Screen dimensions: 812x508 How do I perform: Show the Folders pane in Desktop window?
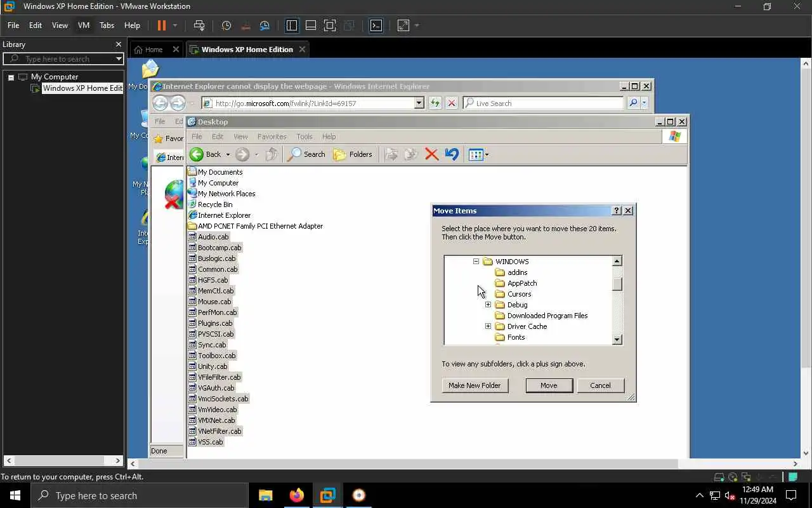click(353, 154)
